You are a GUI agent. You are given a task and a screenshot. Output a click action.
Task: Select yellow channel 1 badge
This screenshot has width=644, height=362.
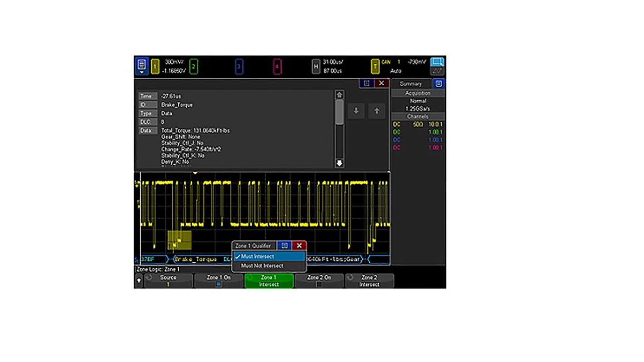click(155, 67)
